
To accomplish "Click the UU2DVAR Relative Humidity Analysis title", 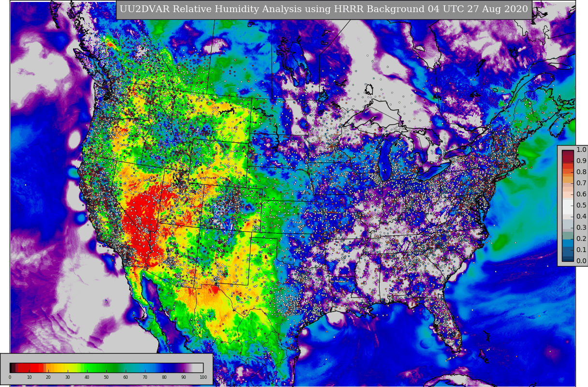I will tap(323, 9).
